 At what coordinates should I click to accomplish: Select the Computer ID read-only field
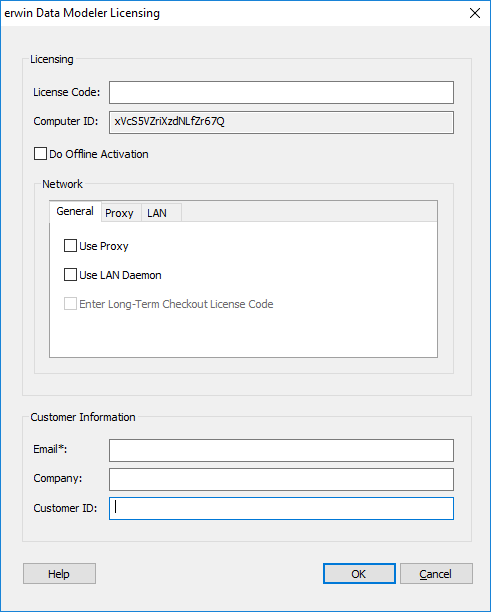[281, 122]
